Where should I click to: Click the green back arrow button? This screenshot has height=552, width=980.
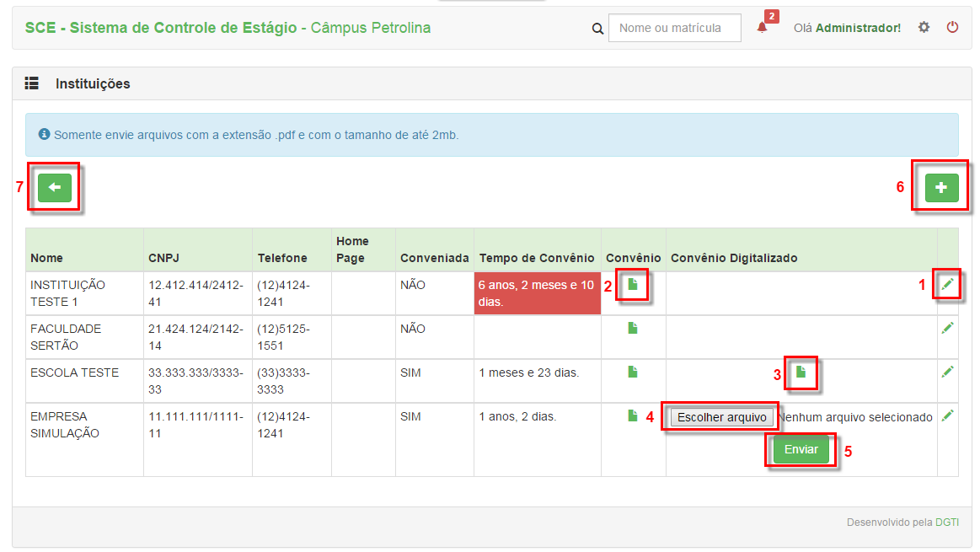(55, 188)
